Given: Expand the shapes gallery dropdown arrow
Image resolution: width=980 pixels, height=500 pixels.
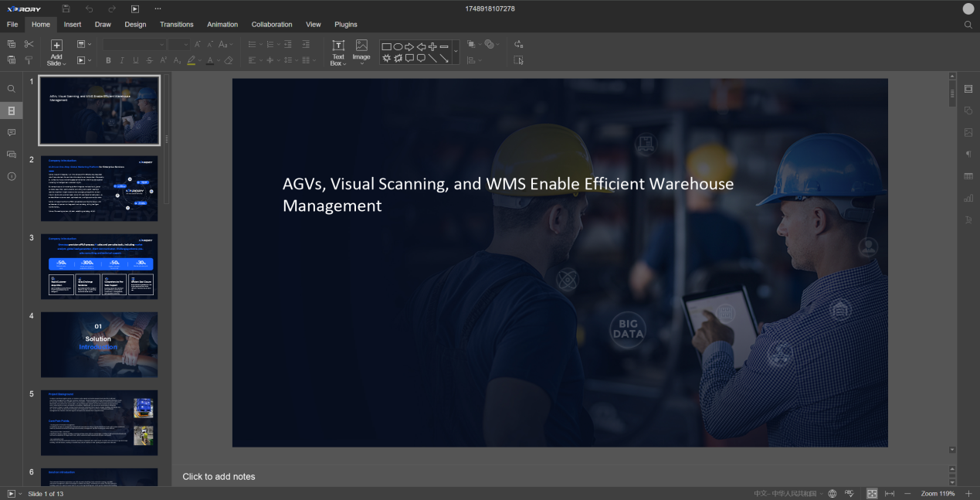Looking at the screenshot, I should (x=455, y=52).
